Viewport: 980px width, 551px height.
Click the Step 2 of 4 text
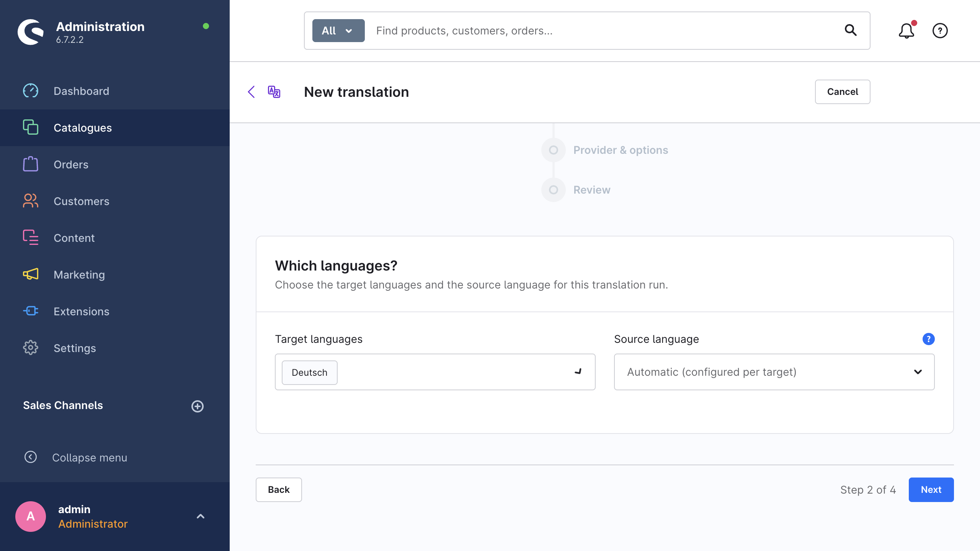coord(868,490)
